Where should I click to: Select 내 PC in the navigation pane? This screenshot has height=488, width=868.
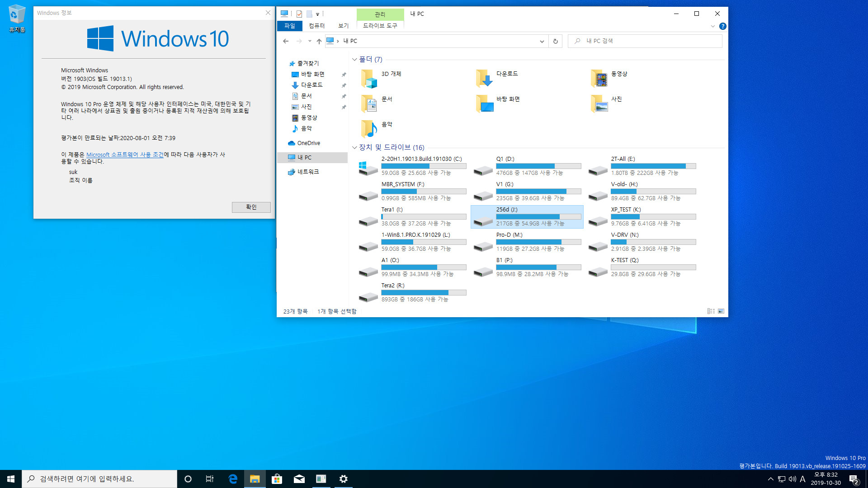click(312, 158)
